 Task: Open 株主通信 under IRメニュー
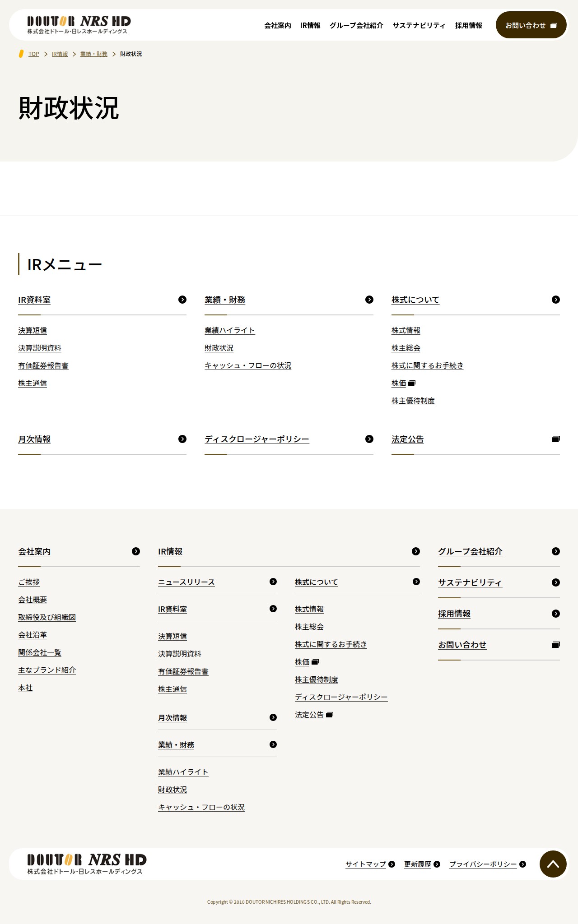point(33,383)
